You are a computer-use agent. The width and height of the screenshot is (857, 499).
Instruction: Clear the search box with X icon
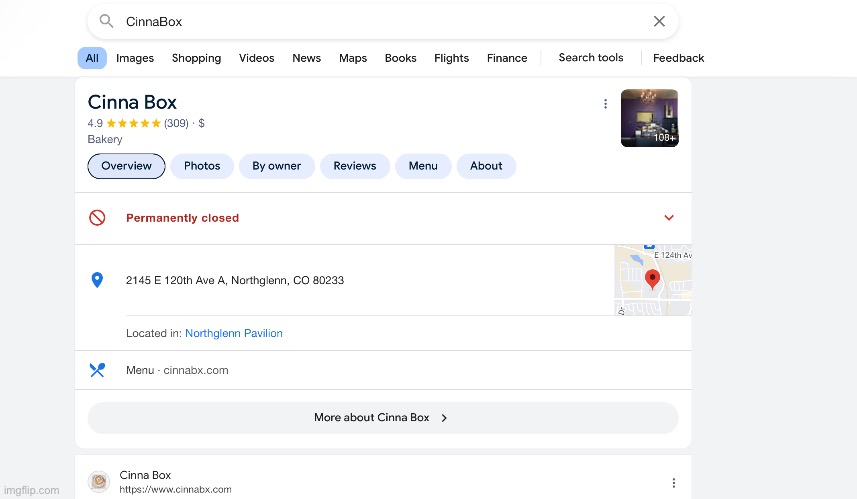point(659,21)
